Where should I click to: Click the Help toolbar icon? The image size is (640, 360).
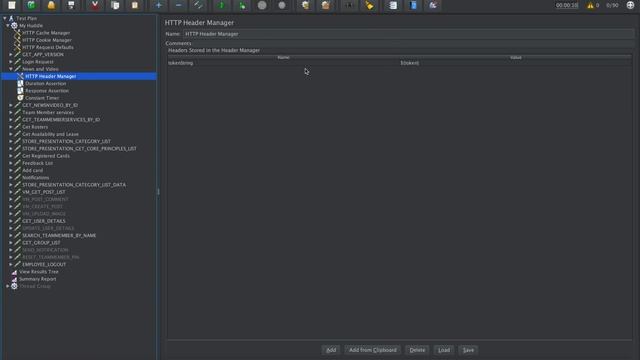(x=413, y=5)
